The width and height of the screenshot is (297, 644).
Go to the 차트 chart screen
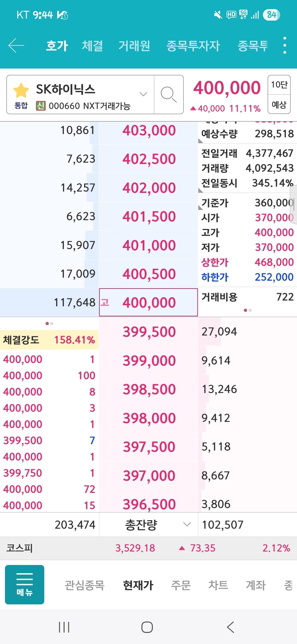tap(218, 585)
